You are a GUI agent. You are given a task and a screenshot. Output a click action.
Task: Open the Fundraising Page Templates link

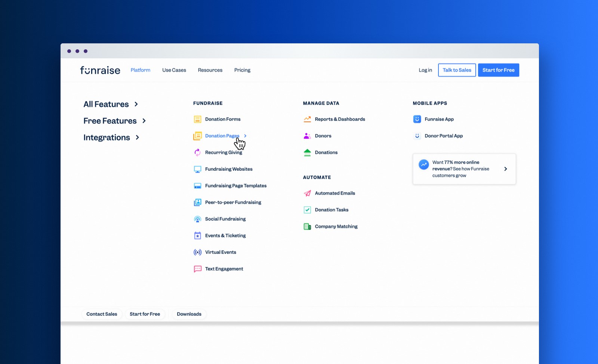click(x=236, y=186)
